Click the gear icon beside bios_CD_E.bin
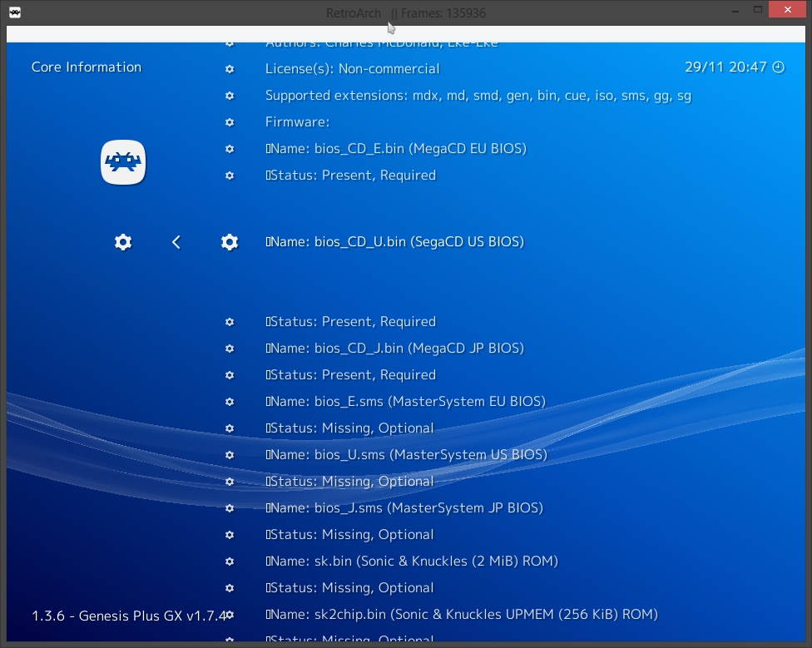 click(230, 149)
